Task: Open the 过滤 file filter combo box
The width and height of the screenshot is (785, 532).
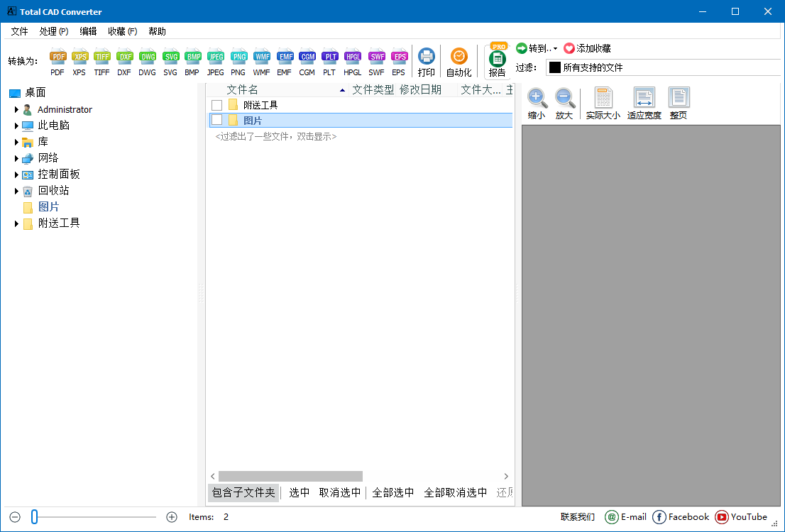Action: [664, 67]
